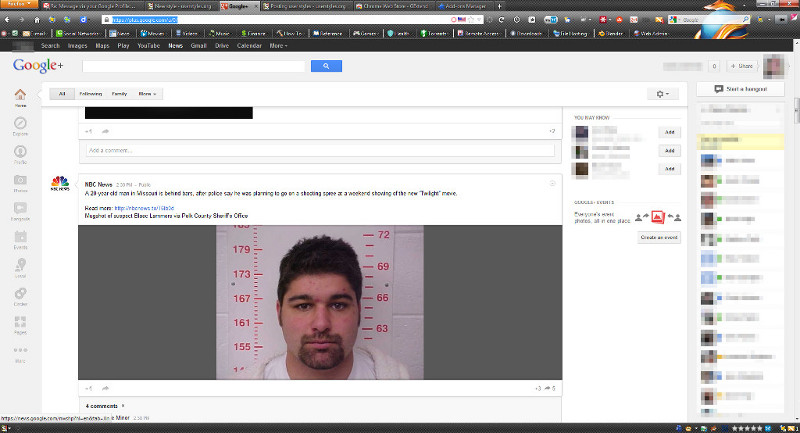The image size is (800, 433).
Task: Open Calendar in the Google bar
Action: [x=249, y=45]
